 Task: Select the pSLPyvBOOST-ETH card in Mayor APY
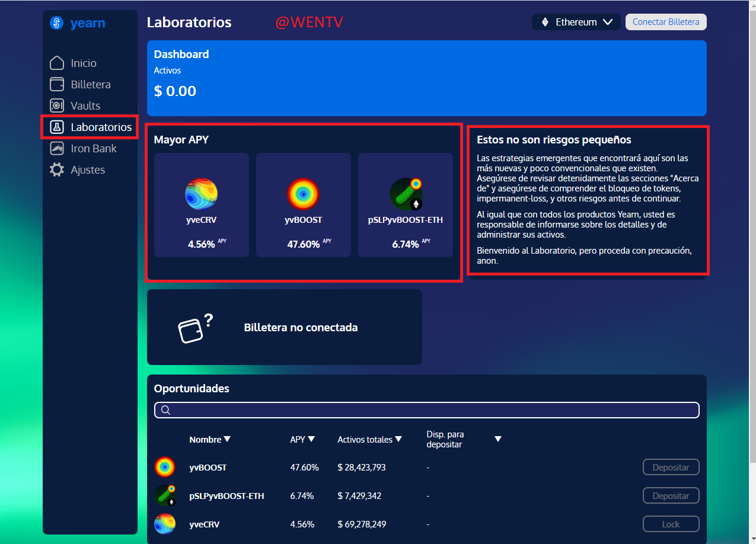click(406, 205)
